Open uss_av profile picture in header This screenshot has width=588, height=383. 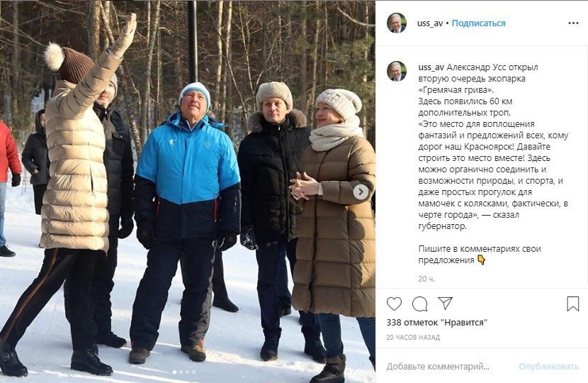point(397,23)
